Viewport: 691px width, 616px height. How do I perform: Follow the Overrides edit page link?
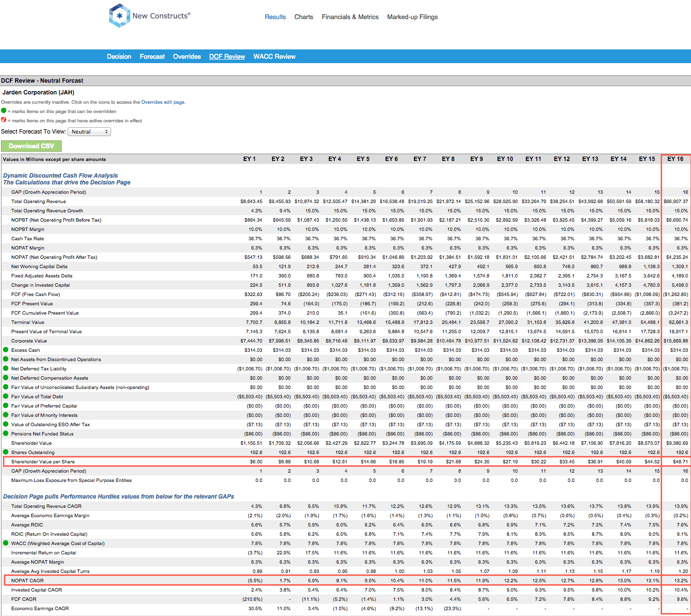coord(162,102)
